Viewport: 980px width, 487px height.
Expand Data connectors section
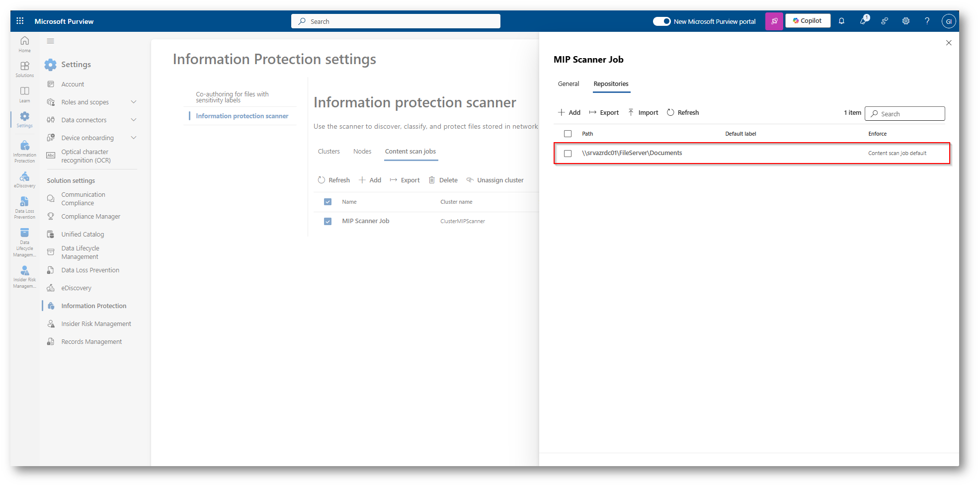coord(133,120)
